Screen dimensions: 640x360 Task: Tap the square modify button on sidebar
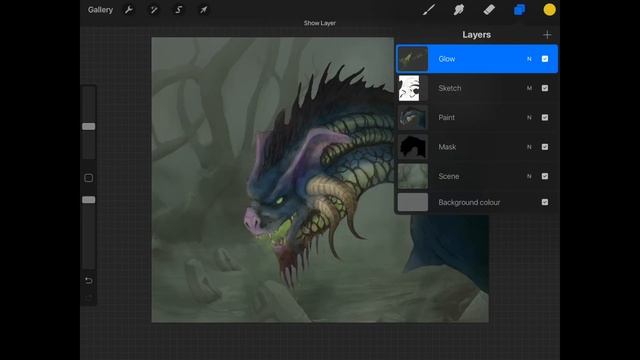click(89, 178)
